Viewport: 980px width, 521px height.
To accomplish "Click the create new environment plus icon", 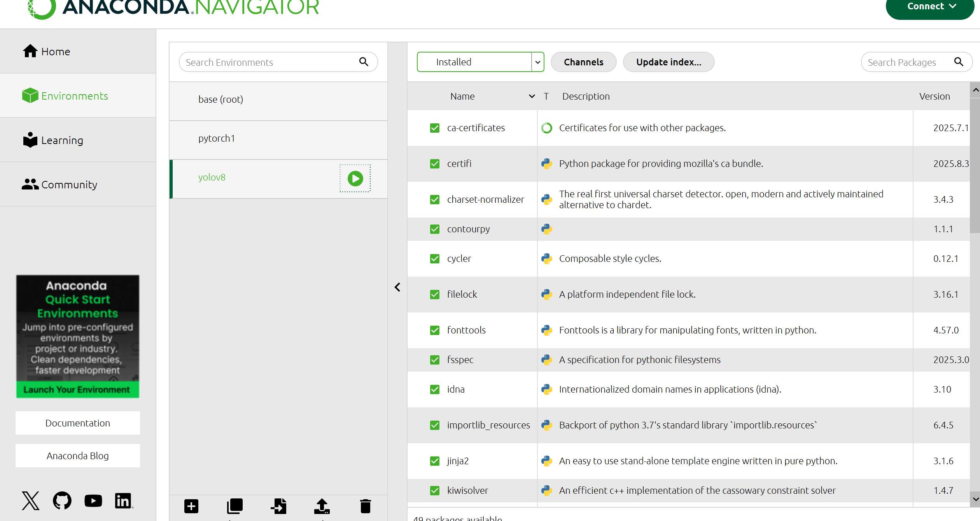I will tap(191, 506).
